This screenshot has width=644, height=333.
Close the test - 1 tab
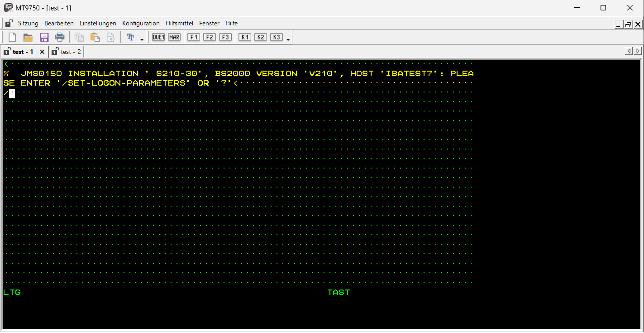[x=42, y=52]
